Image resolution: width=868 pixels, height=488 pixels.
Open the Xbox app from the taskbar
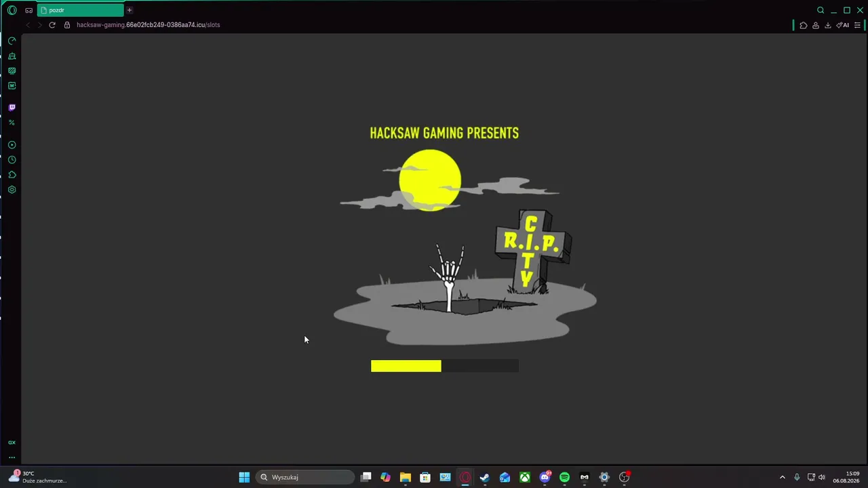click(x=525, y=477)
